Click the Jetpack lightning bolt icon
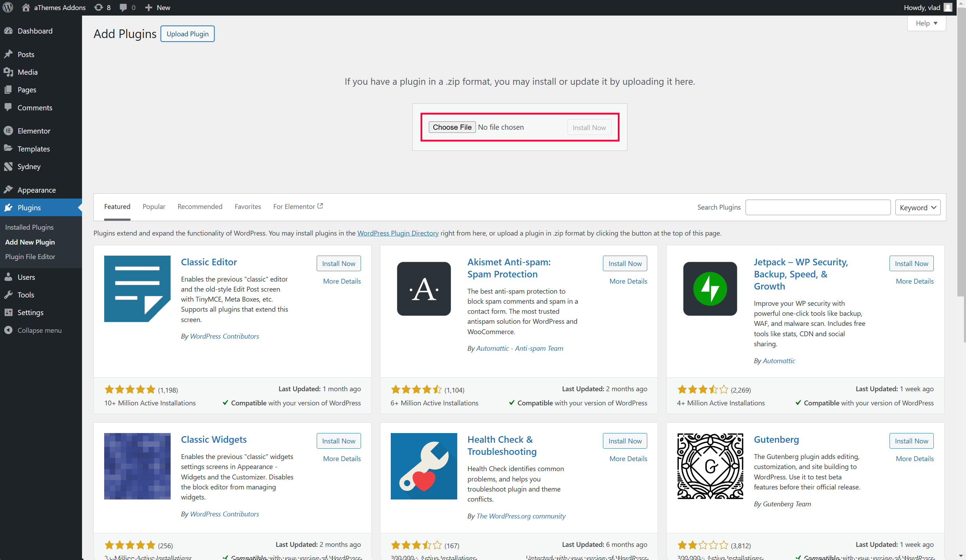Screen dimensions: 966x560 coord(710,288)
